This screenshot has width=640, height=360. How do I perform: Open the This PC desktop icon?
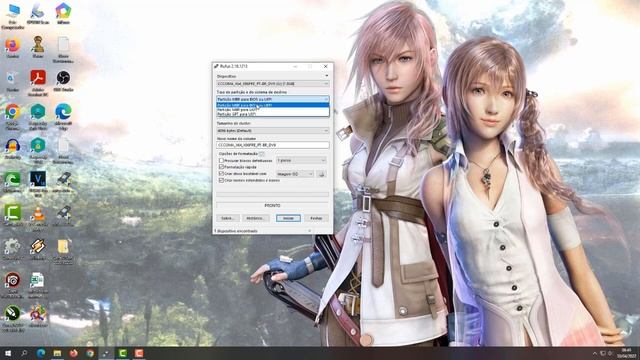[13, 16]
